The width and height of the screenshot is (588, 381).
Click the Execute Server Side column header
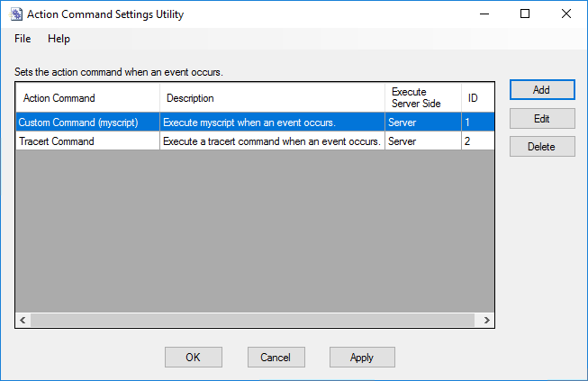pyautogui.click(x=422, y=98)
